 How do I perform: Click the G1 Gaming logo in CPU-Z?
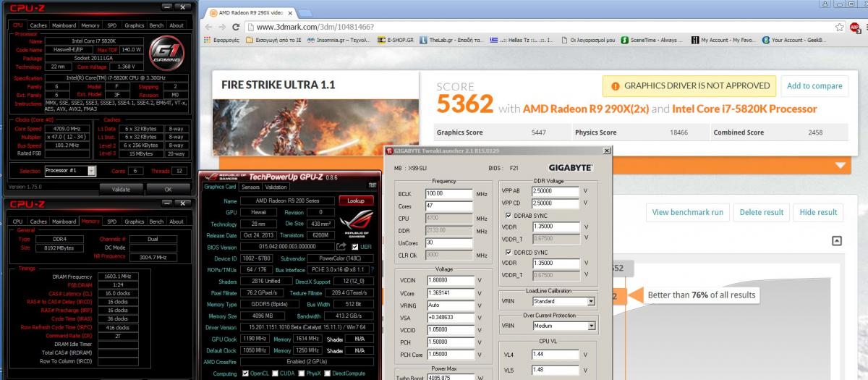click(169, 54)
